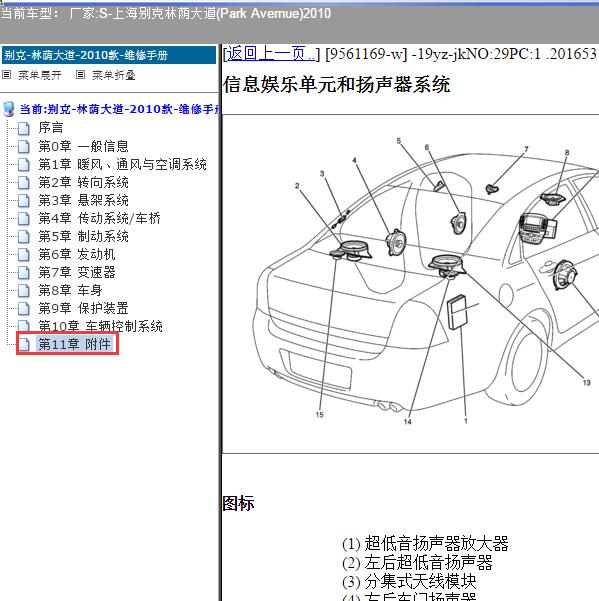Click the 当前车型 vehicle model title text
Viewport: 599px width, 601px height.
click(166, 14)
